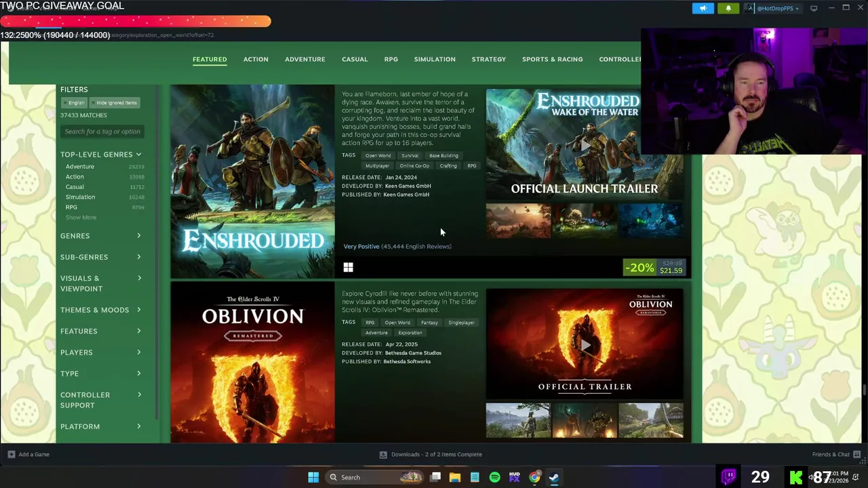The image size is (868, 488).
Task: Open the green notifications bell
Action: click(728, 8)
